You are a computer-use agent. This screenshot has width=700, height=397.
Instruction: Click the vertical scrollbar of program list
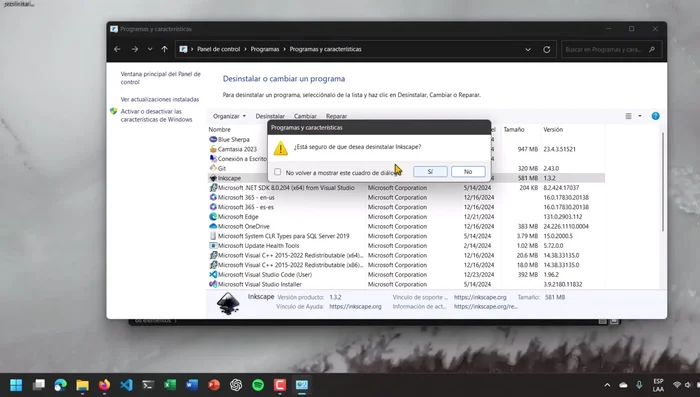coord(662,182)
